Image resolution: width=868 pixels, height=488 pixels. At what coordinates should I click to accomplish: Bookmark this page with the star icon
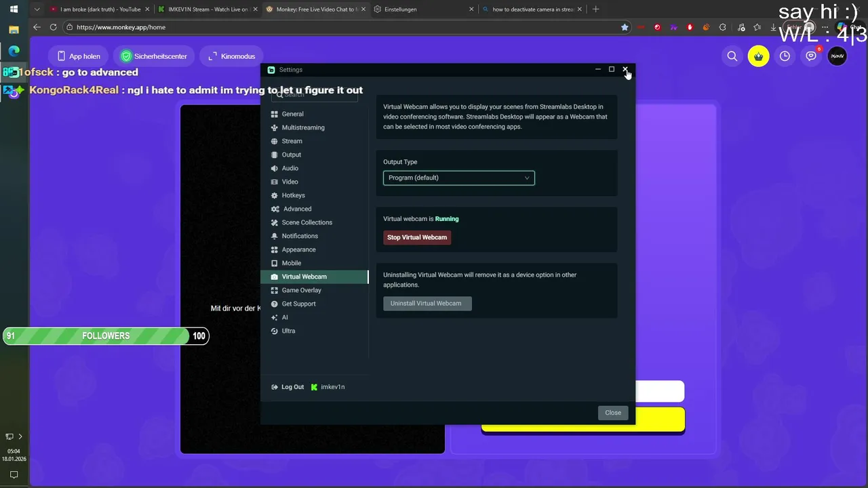tap(625, 27)
